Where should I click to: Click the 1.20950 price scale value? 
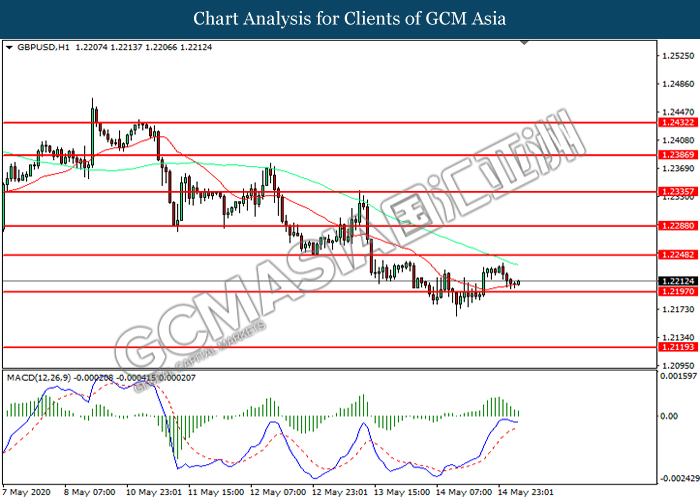(x=678, y=365)
